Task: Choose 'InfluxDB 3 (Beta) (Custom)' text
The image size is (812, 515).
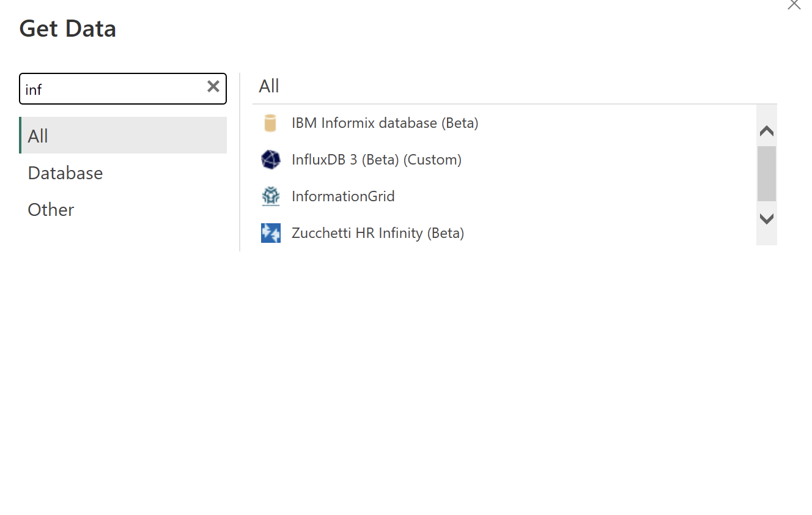Action: point(377,160)
